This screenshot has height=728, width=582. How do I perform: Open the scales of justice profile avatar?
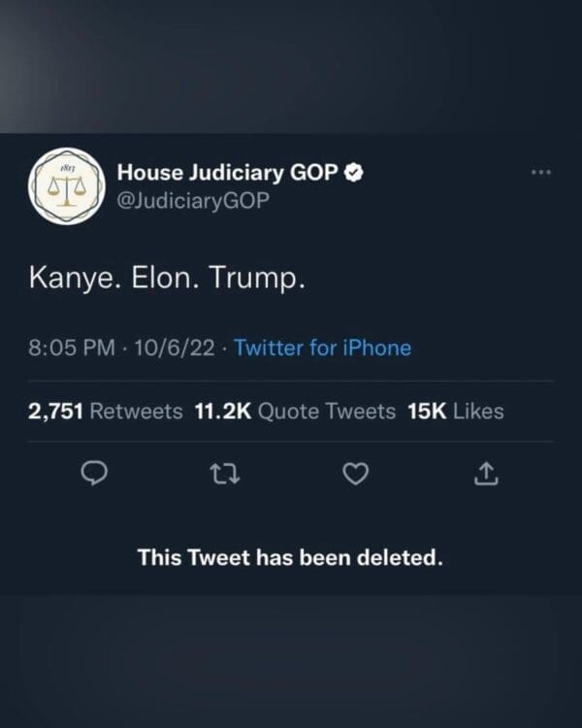(x=67, y=185)
